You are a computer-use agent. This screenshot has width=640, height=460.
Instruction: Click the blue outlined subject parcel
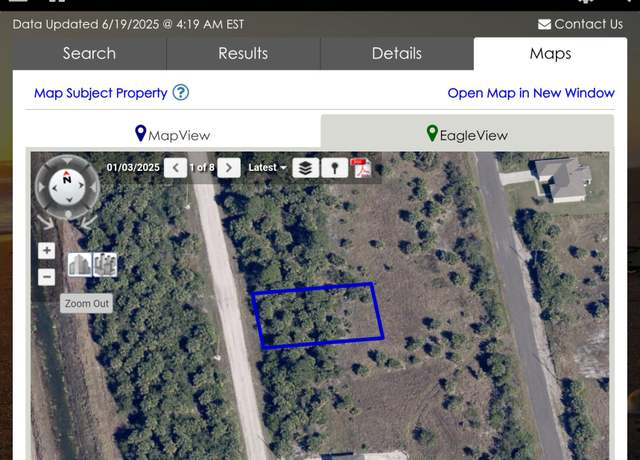(x=318, y=316)
